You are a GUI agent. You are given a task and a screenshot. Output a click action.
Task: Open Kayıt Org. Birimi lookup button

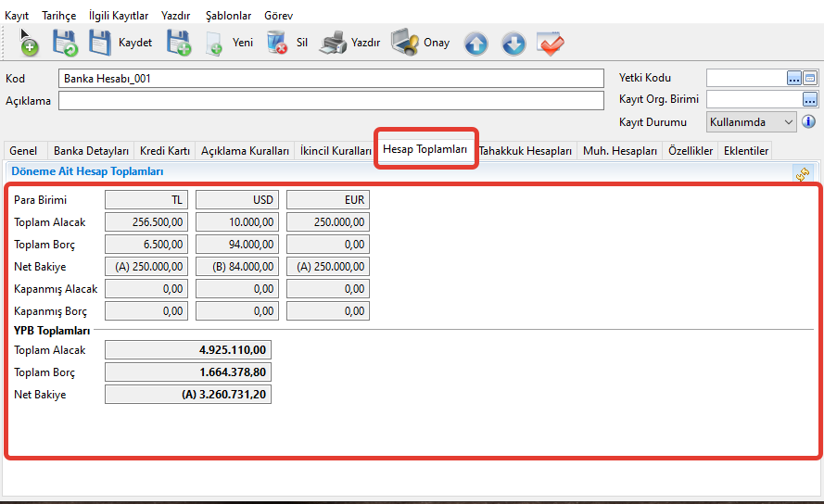tap(809, 99)
